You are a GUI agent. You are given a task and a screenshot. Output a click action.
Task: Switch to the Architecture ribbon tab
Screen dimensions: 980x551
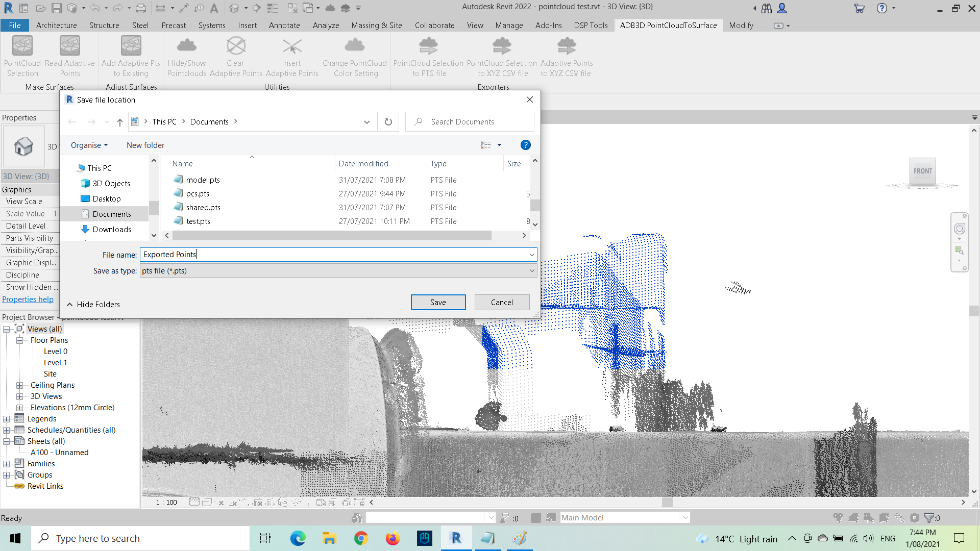click(56, 26)
